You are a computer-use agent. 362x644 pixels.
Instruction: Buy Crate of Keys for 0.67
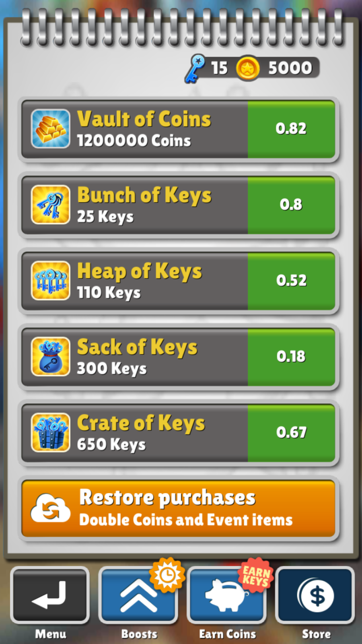291,432
